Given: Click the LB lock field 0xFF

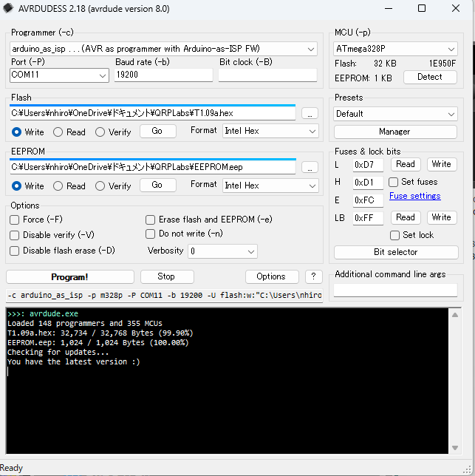Looking at the screenshot, I should click(368, 218).
